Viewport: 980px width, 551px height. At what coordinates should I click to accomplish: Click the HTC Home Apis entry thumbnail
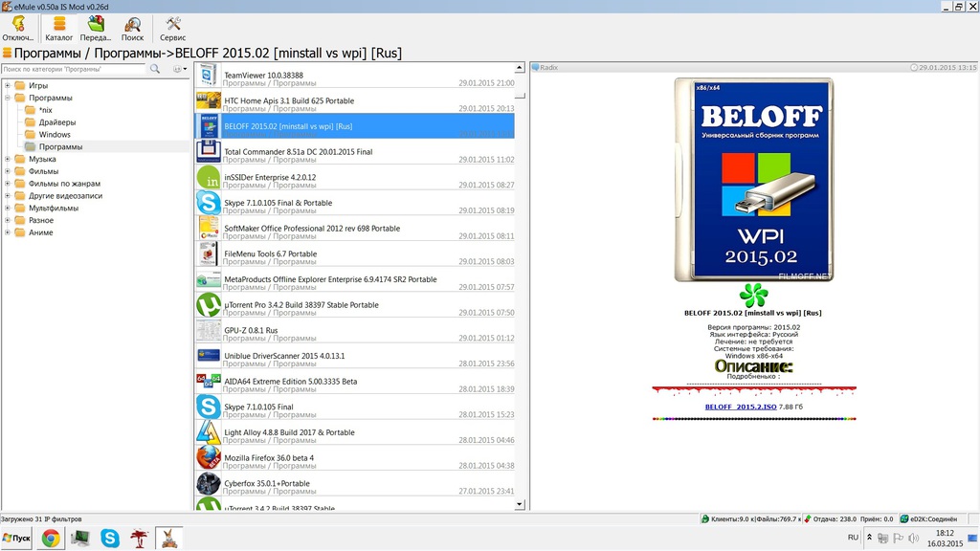point(208,100)
